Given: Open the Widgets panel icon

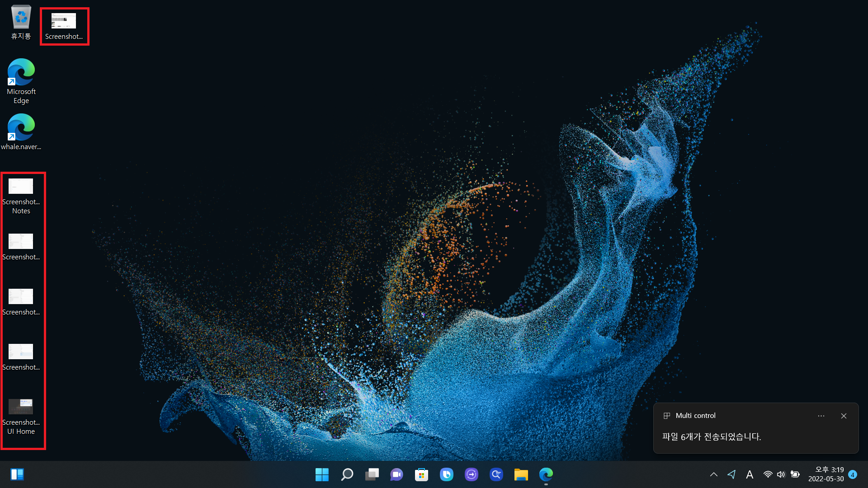Looking at the screenshot, I should tap(17, 474).
